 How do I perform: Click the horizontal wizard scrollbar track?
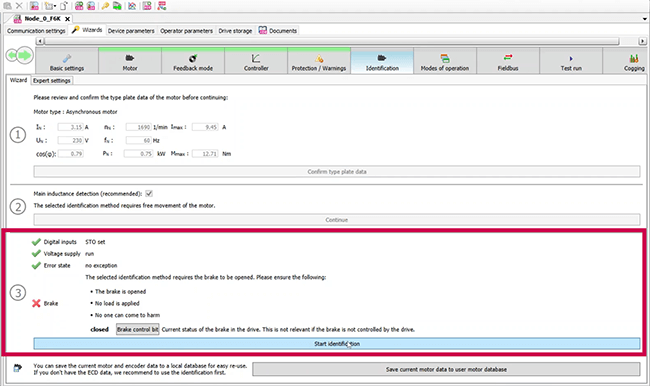tap(332, 41)
